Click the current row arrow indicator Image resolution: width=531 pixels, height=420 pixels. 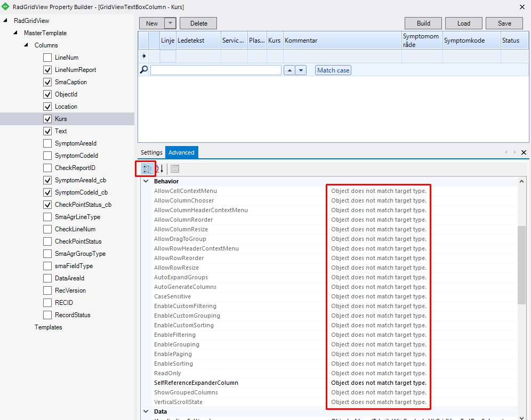(x=144, y=56)
